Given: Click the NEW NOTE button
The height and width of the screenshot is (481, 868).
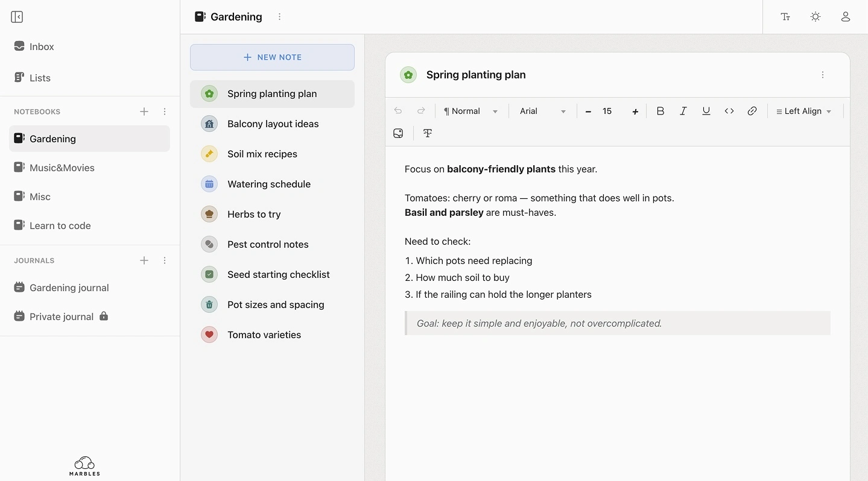Looking at the screenshot, I should pos(272,57).
